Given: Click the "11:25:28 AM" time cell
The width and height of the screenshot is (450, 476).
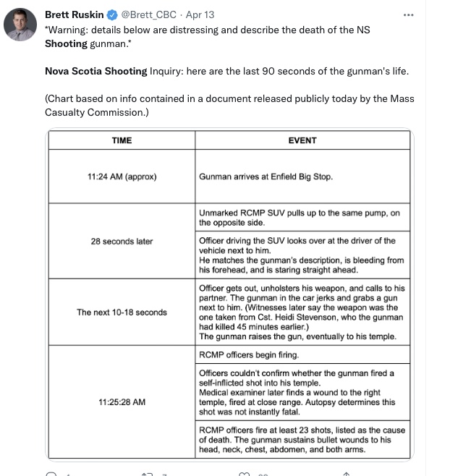Looking at the screenshot, I should click(x=122, y=401).
